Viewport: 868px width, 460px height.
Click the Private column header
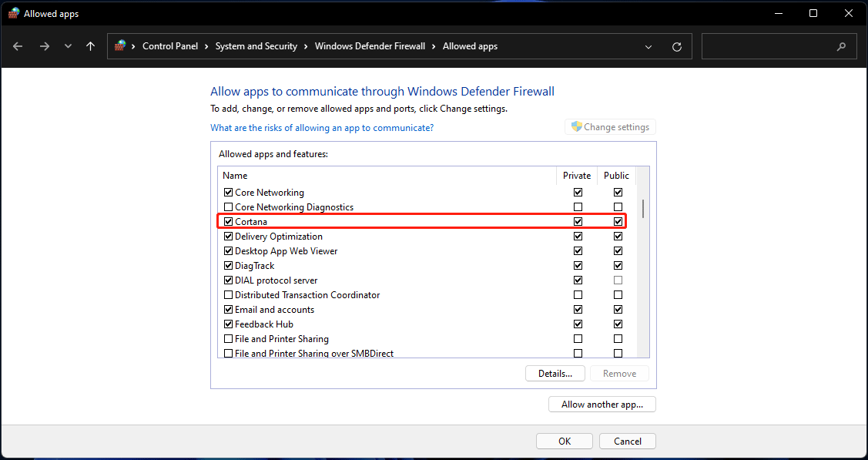click(577, 176)
